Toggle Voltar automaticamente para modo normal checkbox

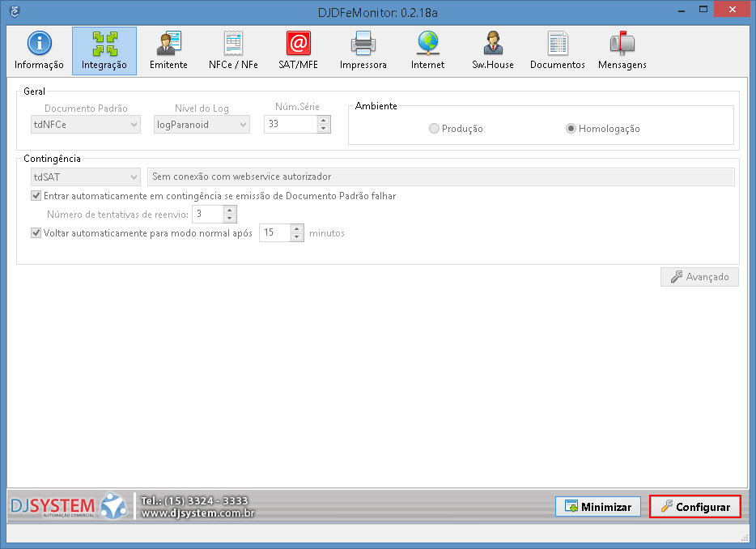click(36, 233)
